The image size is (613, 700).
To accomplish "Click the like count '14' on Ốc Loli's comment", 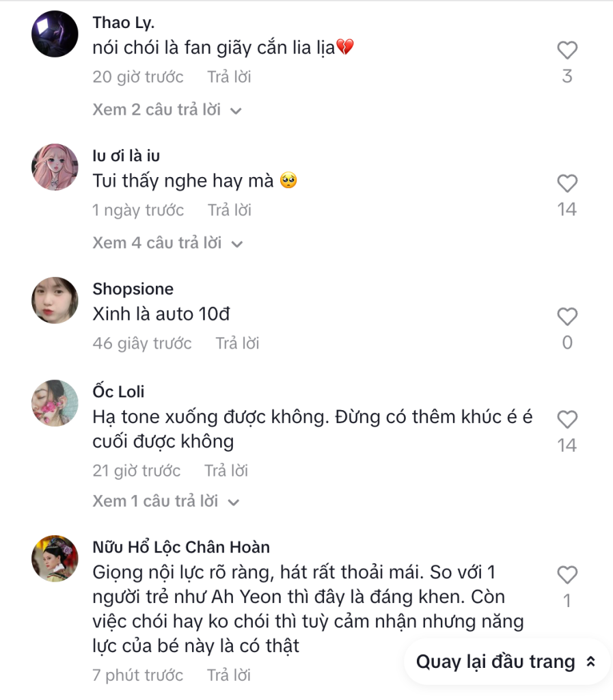I will [567, 444].
